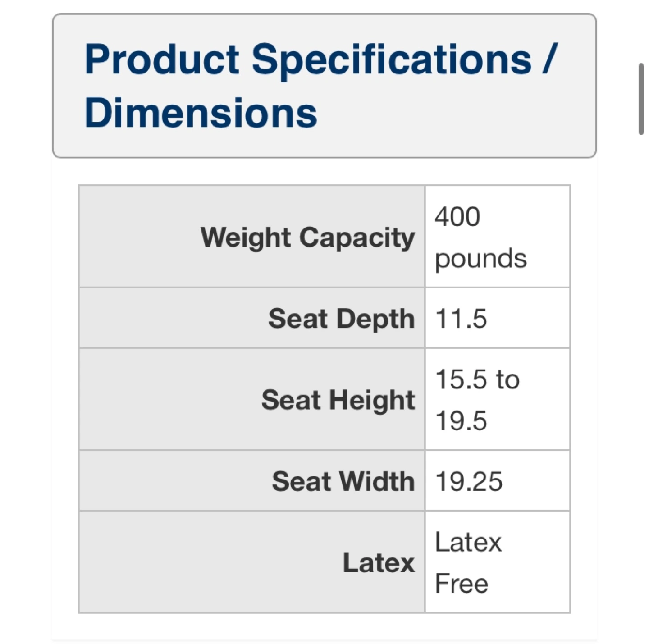Select the Seat Height label
Viewport: 649px width, 644px height.
pos(338,400)
